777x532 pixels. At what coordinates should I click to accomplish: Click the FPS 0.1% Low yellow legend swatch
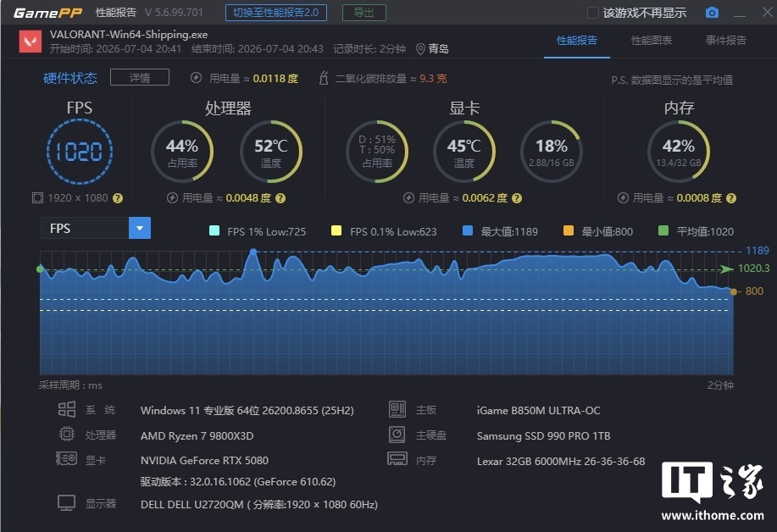point(336,230)
